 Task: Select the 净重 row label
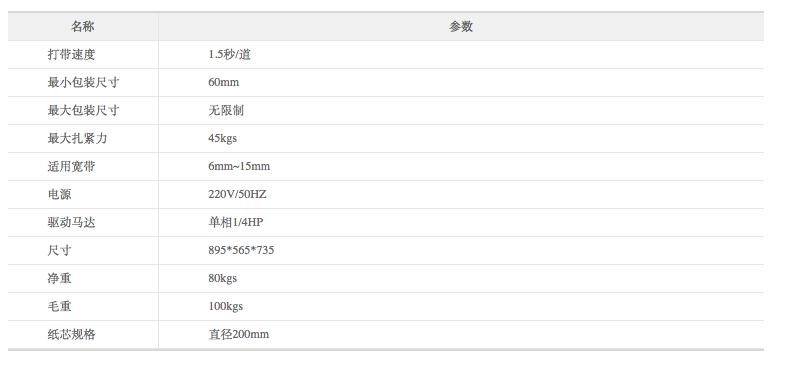tap(59, 278)
